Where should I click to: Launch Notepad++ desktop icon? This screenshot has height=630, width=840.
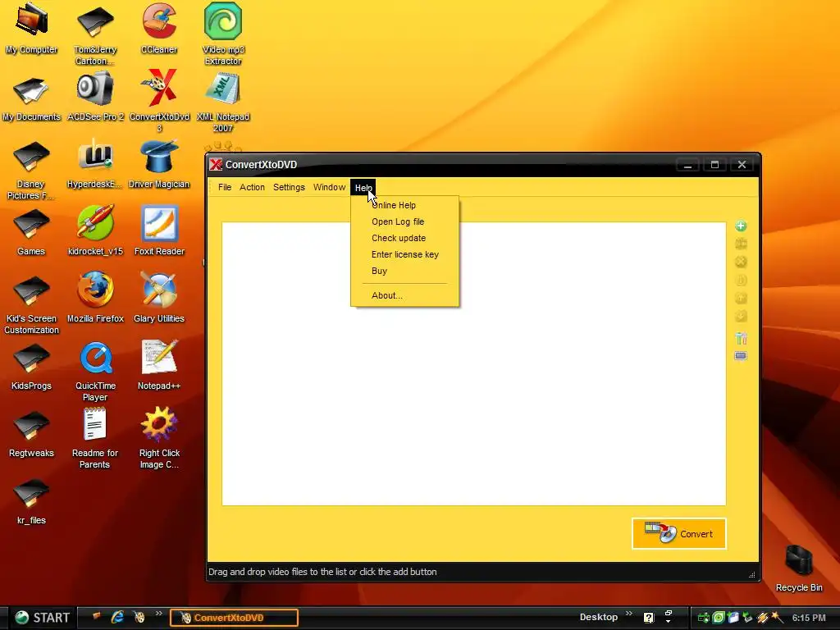(x=159, y=364)
